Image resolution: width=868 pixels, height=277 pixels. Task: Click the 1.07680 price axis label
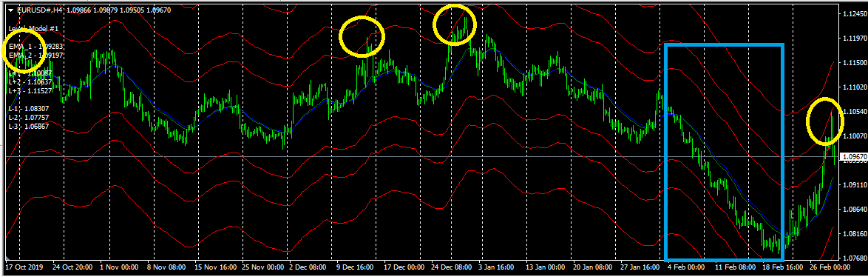(854, 258)
